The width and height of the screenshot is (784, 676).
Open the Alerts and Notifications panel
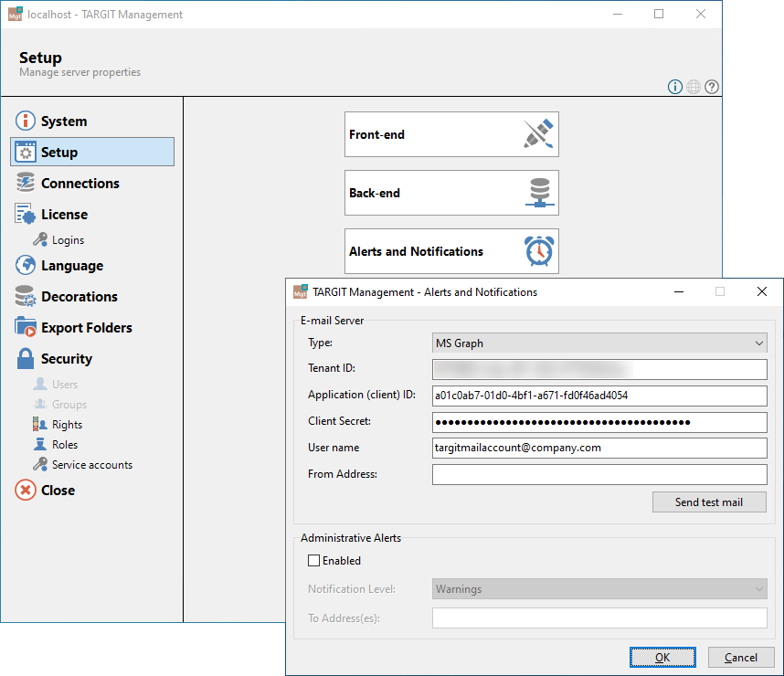coord(451,251)
